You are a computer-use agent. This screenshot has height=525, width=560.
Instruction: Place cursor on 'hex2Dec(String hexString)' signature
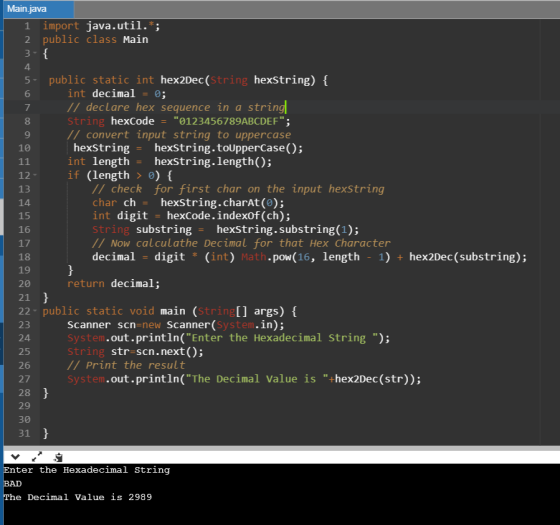click(x=238, y=80)
